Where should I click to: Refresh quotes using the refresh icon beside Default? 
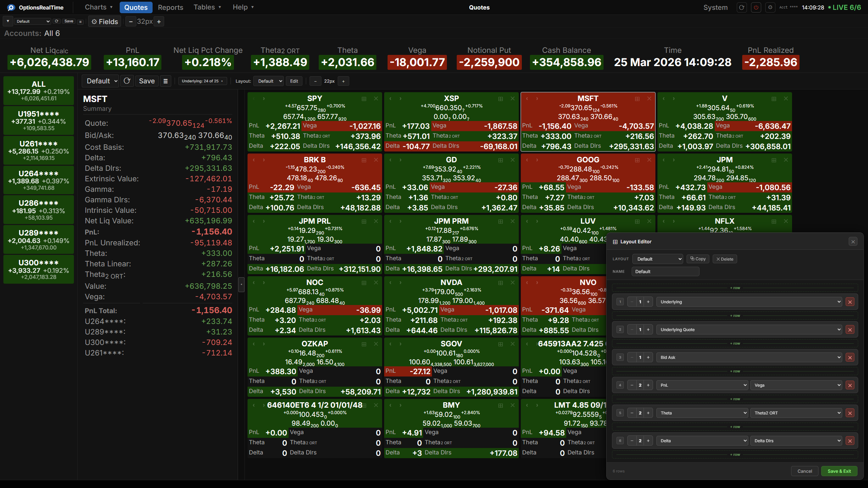pos(127,81)
